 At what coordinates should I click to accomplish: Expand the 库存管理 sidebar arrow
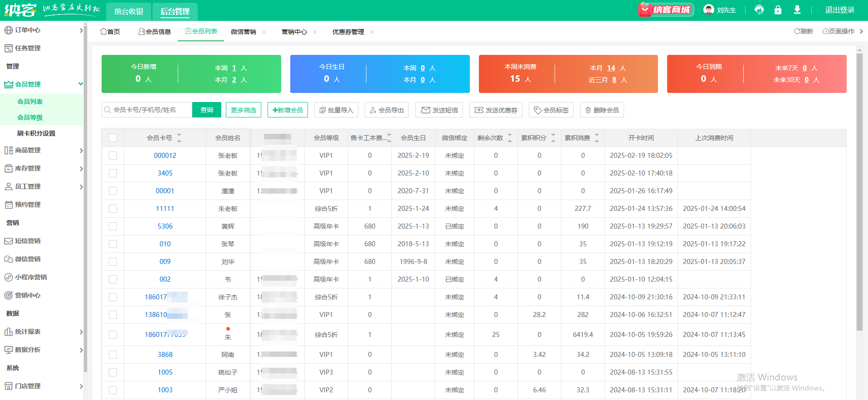coord(81,169)
